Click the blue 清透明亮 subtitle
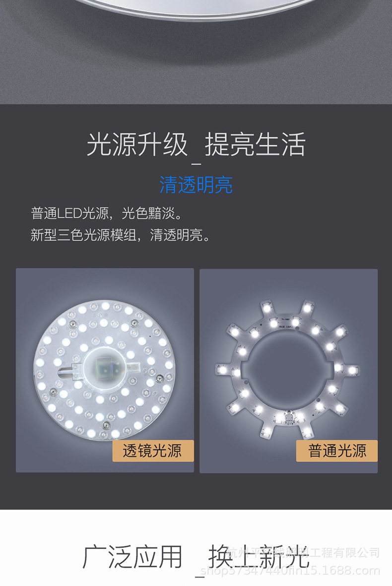This screenshot has width=392, height=586. [x=196, y=185]
